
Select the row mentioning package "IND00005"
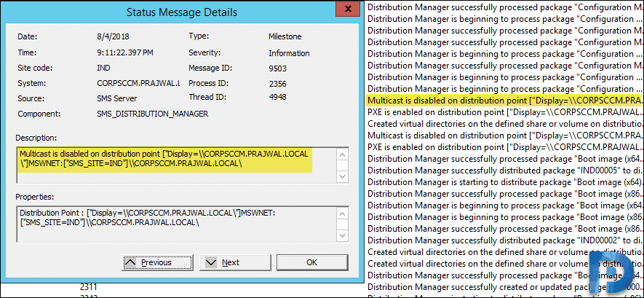click(505, 169)
